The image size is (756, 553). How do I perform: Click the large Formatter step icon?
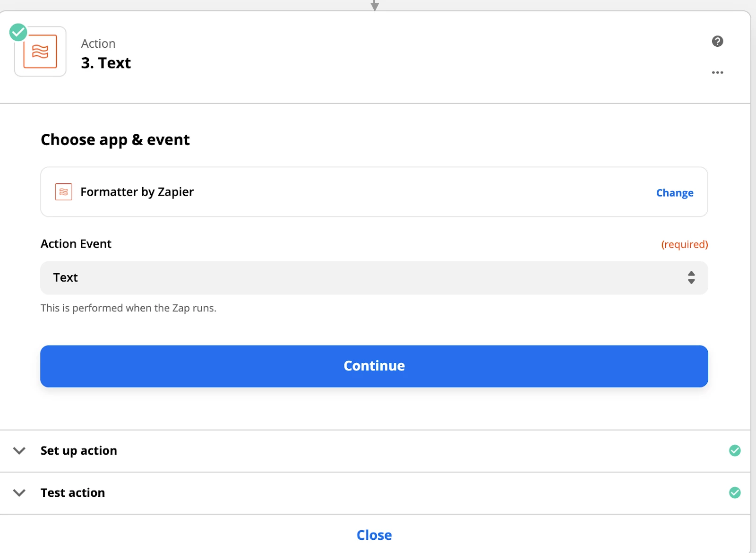[40, 52]
